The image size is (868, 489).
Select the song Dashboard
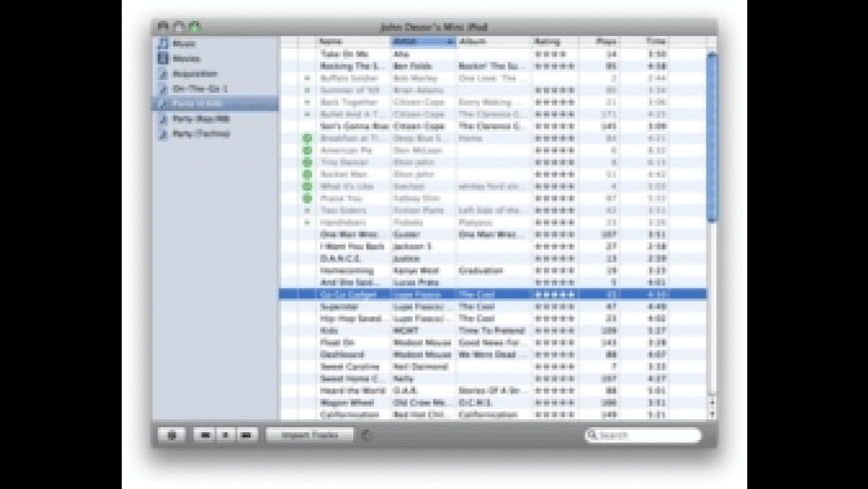(342, 354)
